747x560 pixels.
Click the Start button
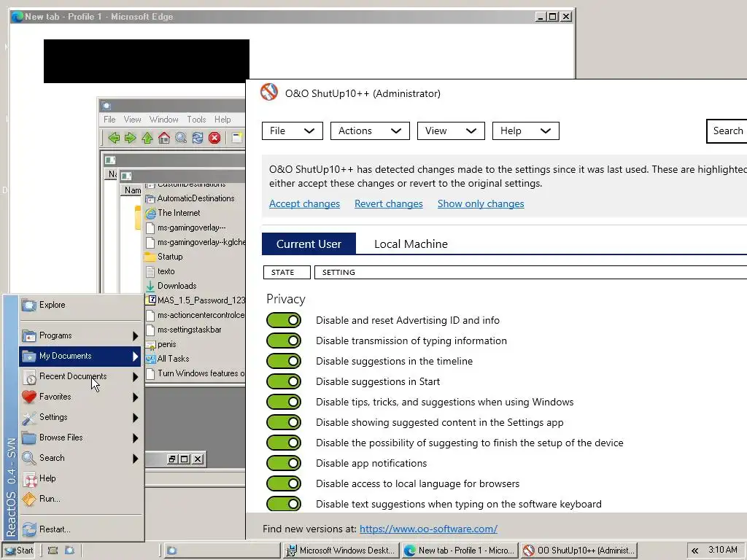tap(18, 551)
